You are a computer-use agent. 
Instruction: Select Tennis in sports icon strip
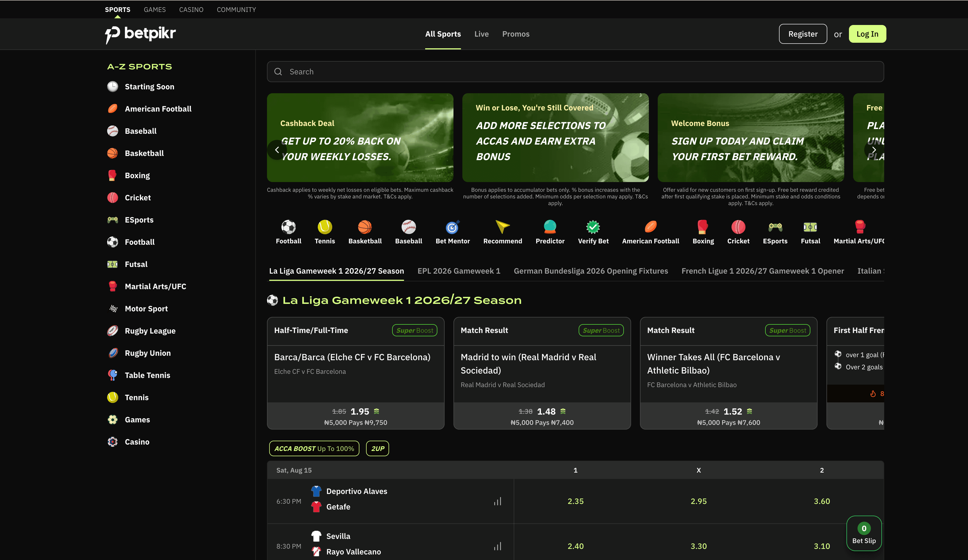click(325, 232)
